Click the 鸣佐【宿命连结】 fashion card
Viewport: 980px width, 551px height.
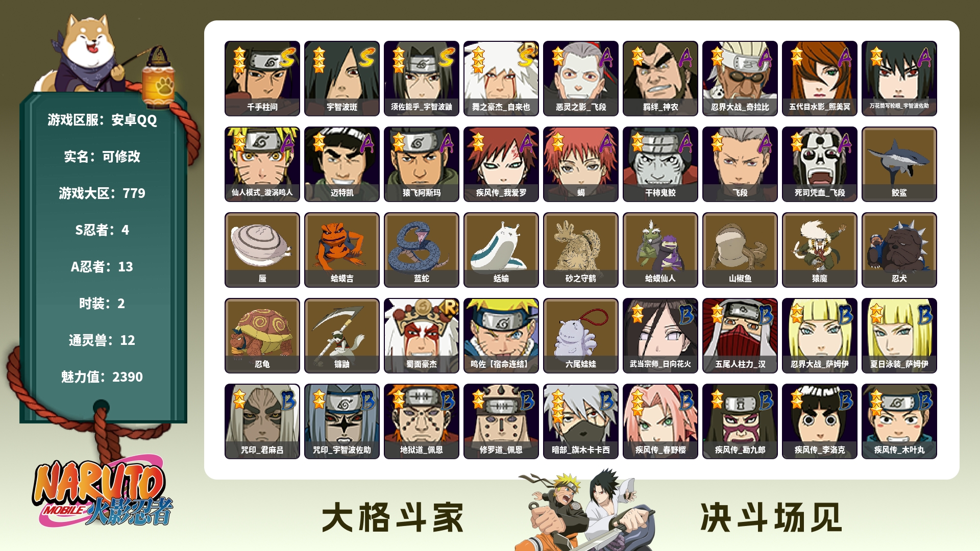click(501, 336)
